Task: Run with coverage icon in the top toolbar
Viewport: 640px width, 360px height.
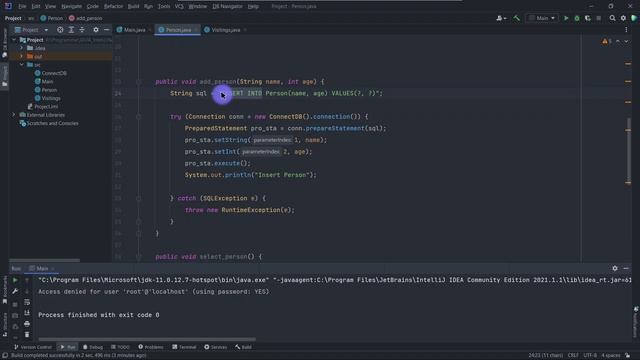Action: pos(588,18)
